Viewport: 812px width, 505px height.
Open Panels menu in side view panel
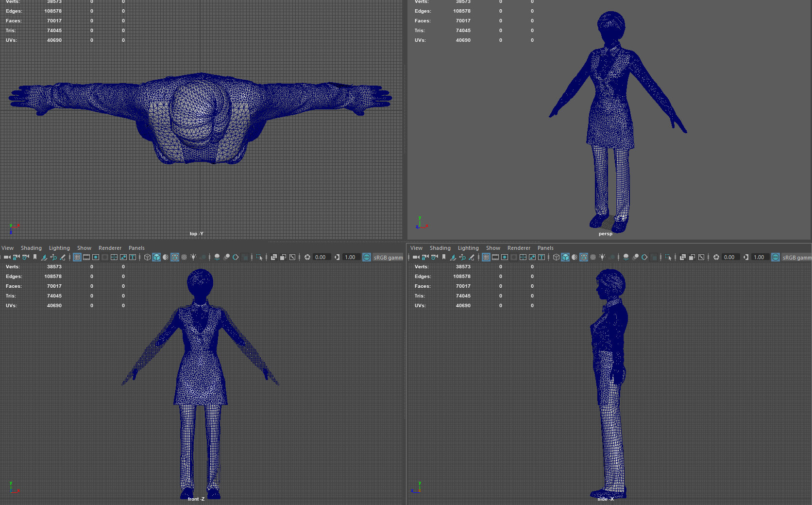click(x=545, y=248)
